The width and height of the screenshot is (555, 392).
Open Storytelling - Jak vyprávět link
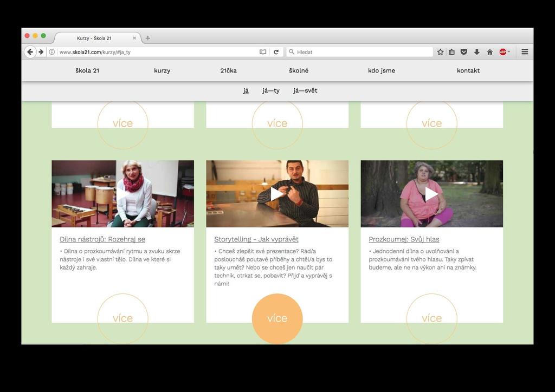[x=256, y=239]
